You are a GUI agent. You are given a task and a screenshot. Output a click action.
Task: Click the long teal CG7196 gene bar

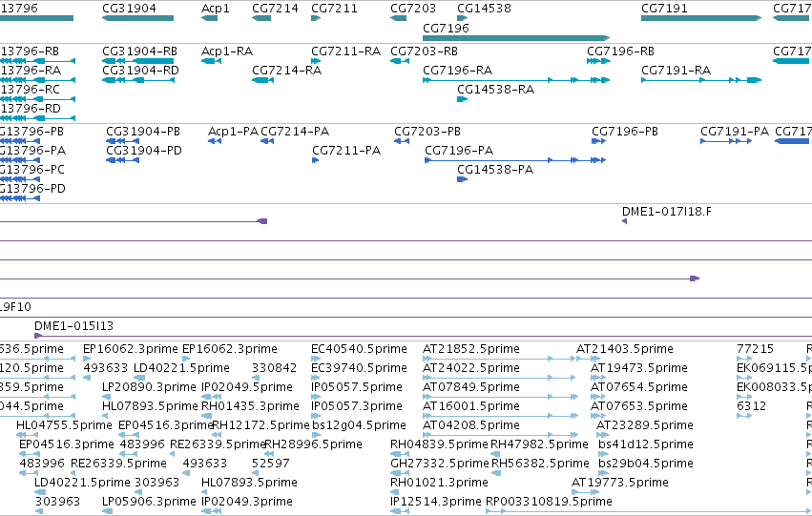click(x=516, y=38)
